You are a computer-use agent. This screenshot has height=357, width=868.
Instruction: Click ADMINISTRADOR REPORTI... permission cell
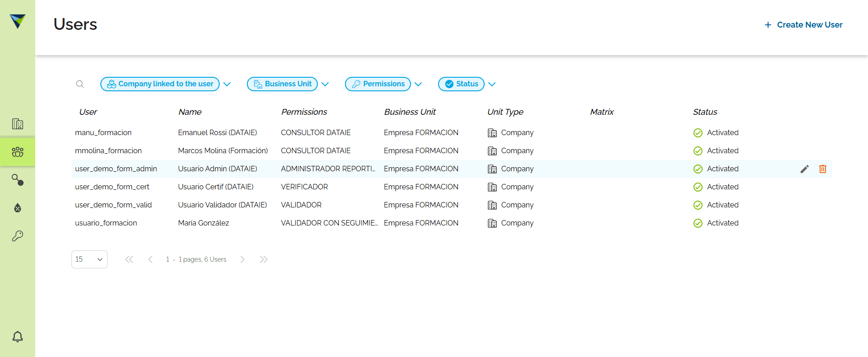(x=328, y=169)
